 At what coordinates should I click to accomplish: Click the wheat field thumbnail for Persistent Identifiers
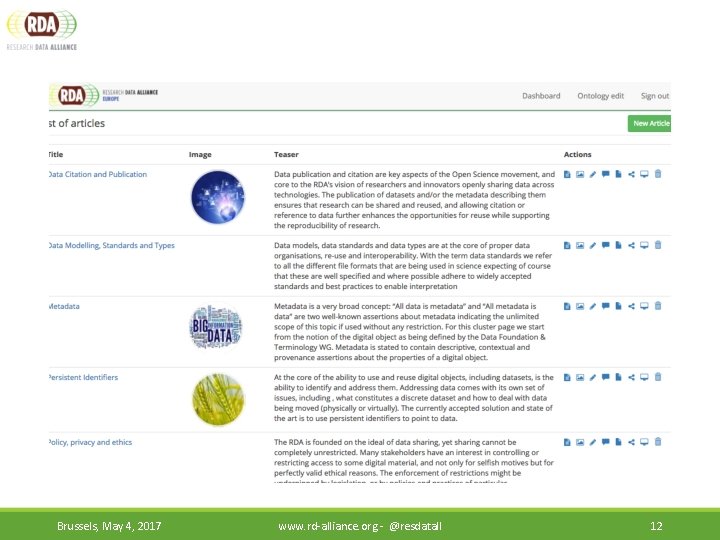[218, 399]
